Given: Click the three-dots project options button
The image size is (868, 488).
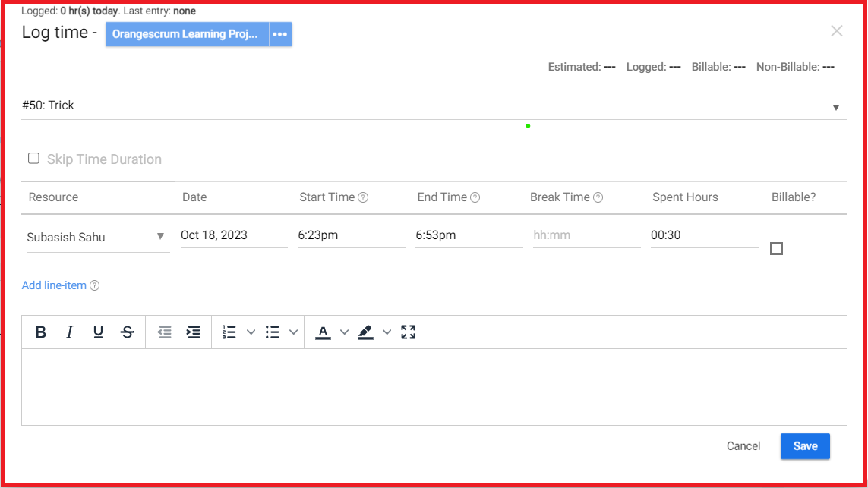Looking at the screenshot, I should coord(280,34).
